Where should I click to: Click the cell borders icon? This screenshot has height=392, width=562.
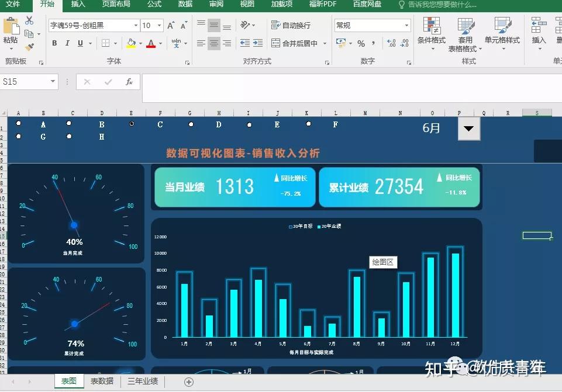tap(105, 43)
